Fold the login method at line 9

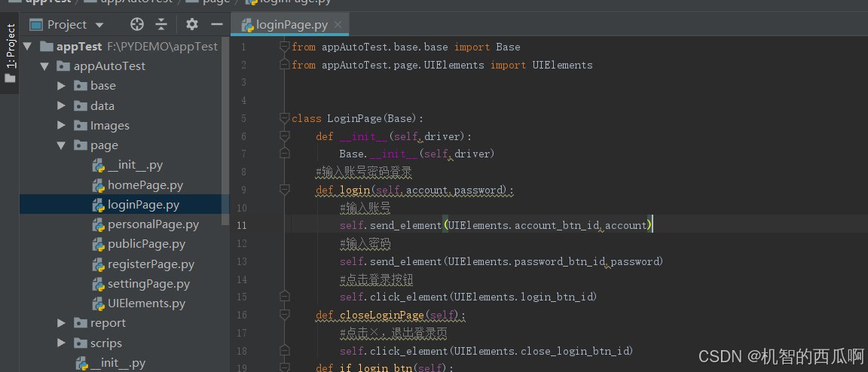pos(285,190)
